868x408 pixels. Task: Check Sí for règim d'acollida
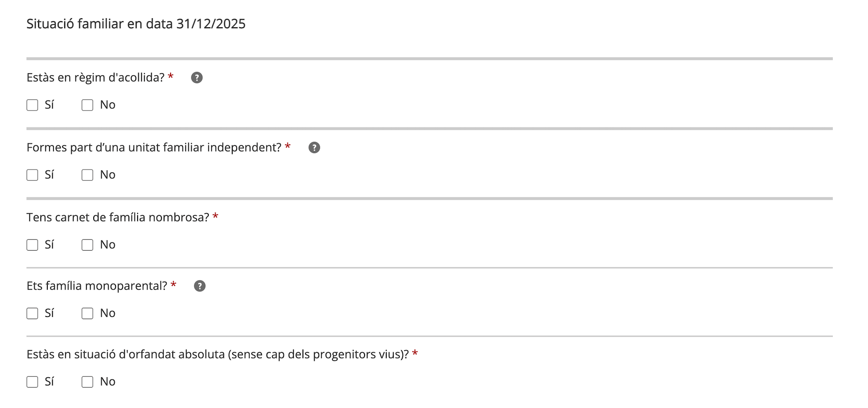coord(33,105)
